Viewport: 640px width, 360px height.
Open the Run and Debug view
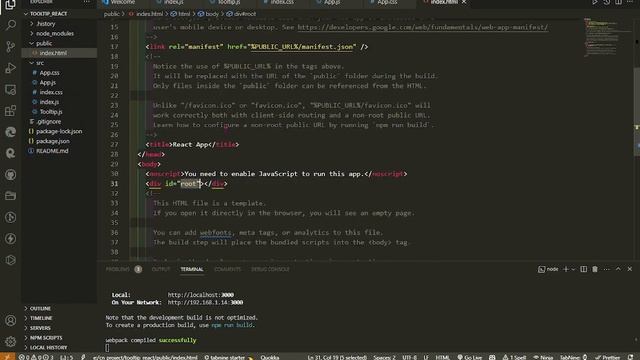tap(11, 68)
